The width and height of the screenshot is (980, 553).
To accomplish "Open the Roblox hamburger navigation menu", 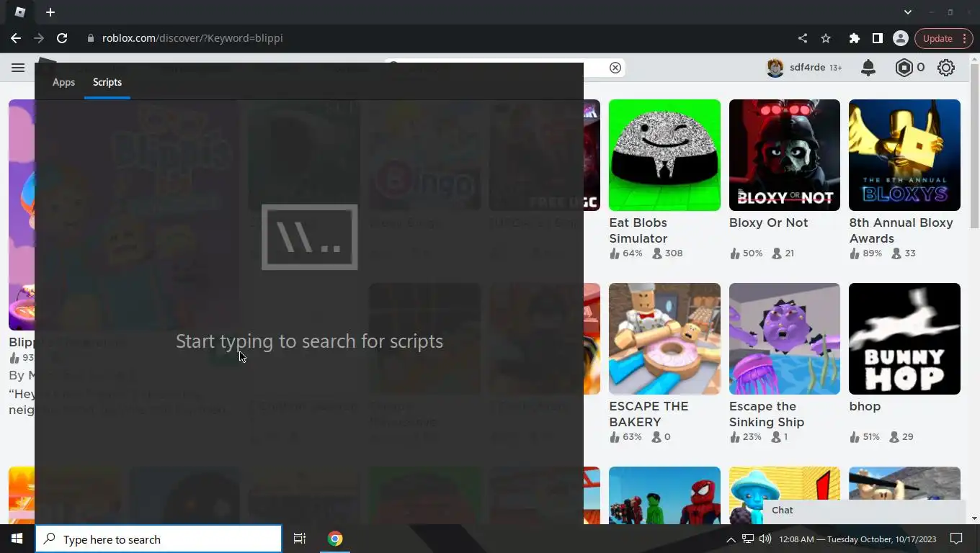I will coord(18,68).
